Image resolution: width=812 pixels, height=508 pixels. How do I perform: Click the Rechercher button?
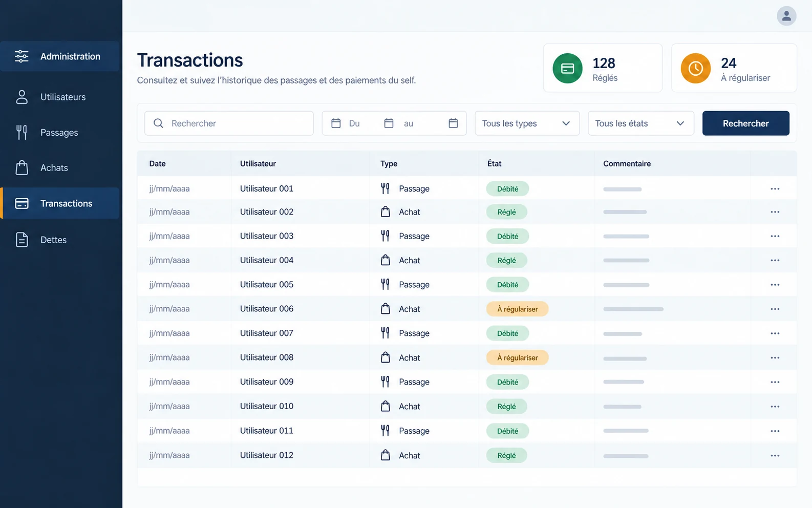745,123
